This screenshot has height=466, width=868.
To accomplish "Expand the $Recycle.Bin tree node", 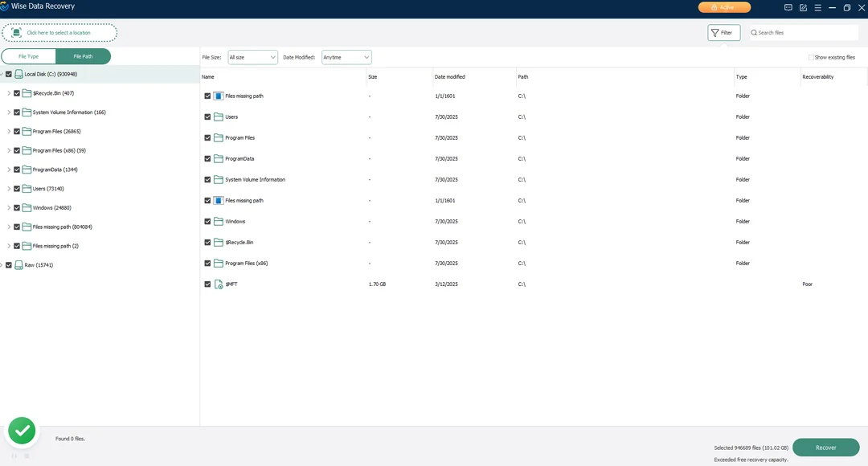I will (x=9, y=93).
